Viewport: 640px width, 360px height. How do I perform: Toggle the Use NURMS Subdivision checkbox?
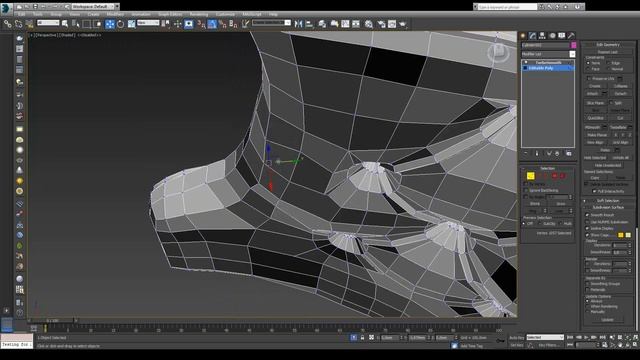[587, 222]
